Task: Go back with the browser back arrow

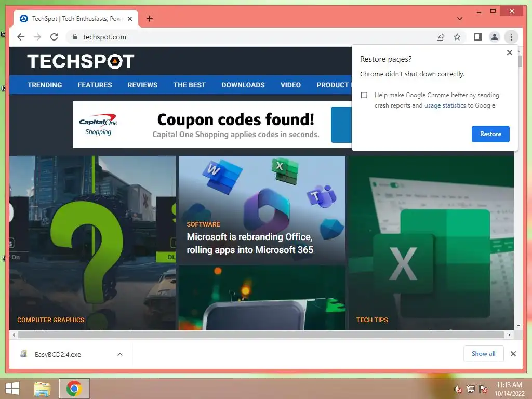Action: coord(21,37)
